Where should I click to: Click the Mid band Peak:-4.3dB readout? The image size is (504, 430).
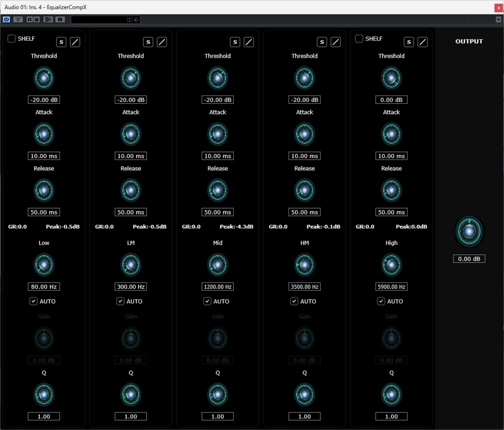click(x=237, y=227)
